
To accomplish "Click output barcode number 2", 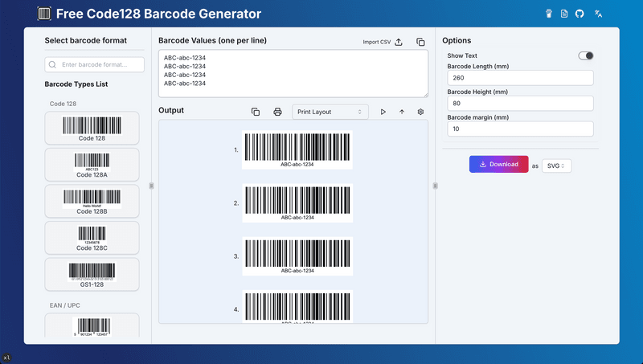I will click(x=297, y=203).
